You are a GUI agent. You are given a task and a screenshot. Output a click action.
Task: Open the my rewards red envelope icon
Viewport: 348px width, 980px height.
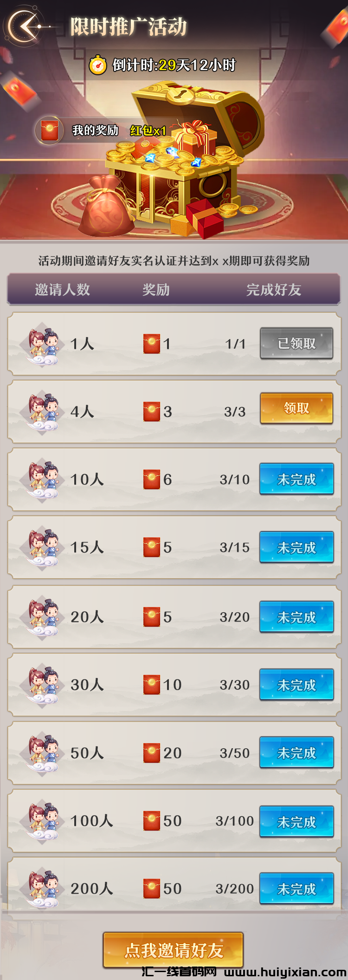[x=50, y=131]
